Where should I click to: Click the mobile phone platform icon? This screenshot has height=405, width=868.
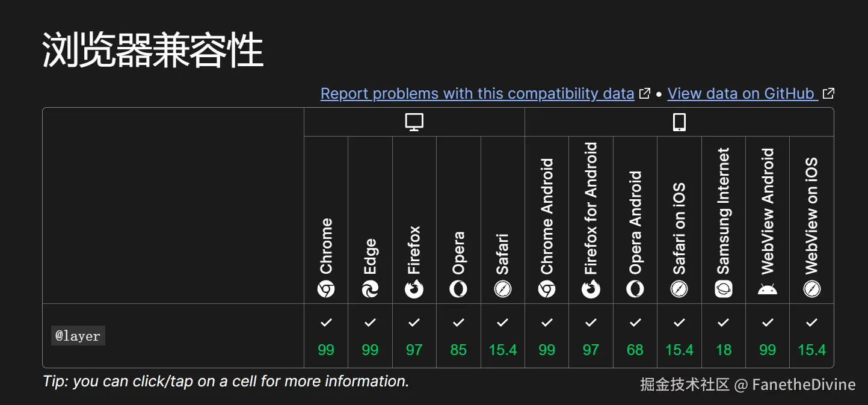(x=679, y=122)
